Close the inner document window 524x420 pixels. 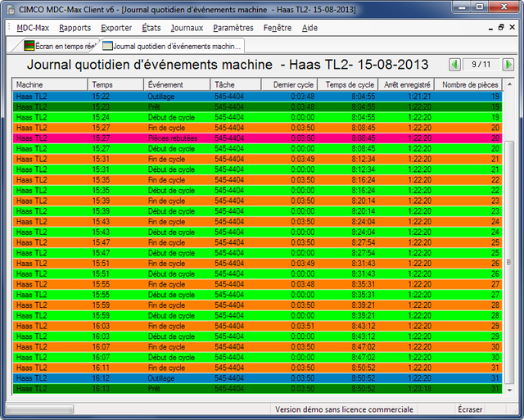tap(512, 27)
